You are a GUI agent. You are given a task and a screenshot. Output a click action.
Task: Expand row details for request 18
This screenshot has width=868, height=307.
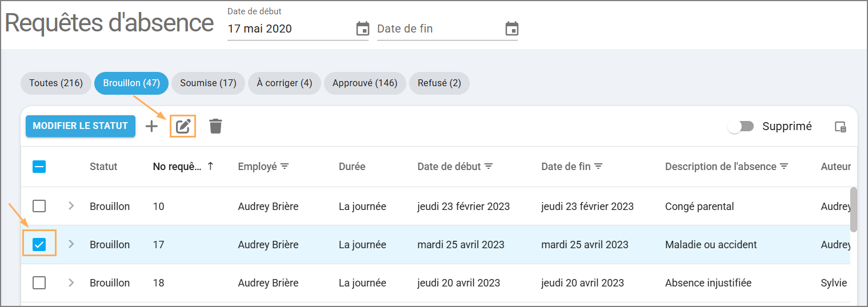(x=71, y=282)
